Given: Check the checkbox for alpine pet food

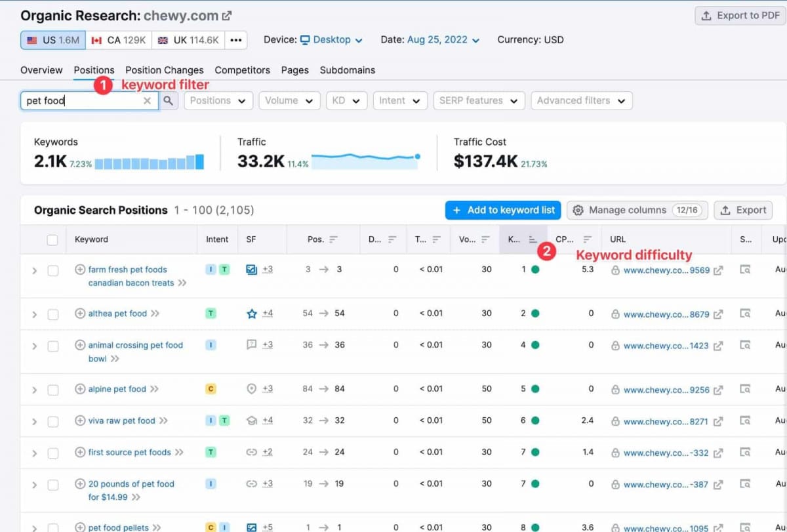Looking at the screenshot, I should click(54, 388).
